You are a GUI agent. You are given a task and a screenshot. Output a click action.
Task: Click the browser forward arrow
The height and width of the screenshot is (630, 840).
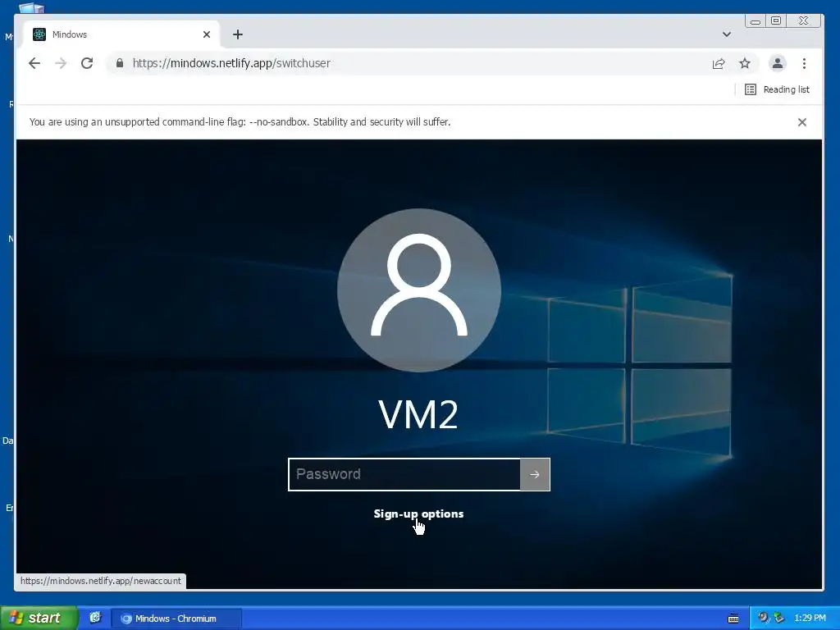pos(61,63)
